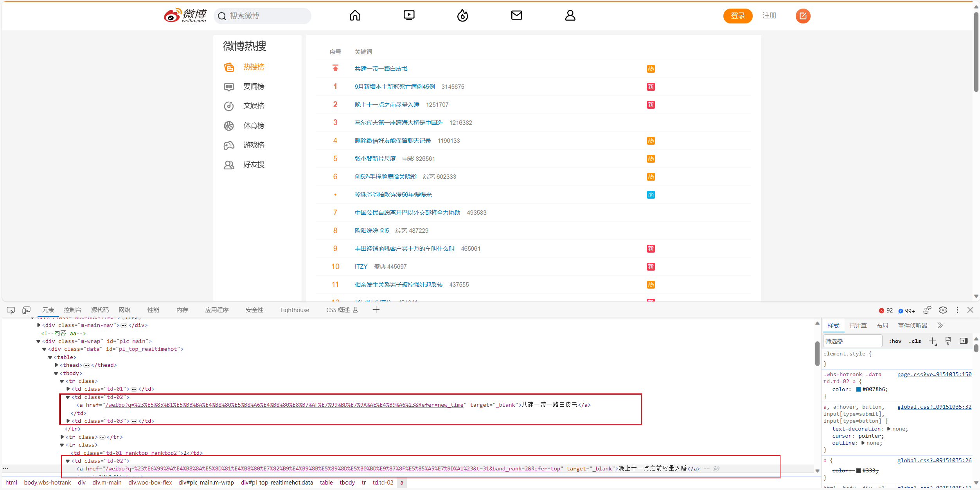
Task: Click the orange compose post icon
Action: coord(803,16)
